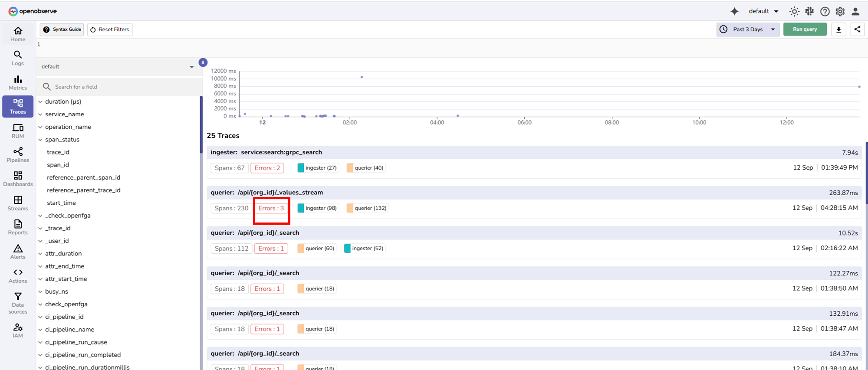The image size is (868, 370).
Task: Type in the Search for a field box
Action: 122,87
